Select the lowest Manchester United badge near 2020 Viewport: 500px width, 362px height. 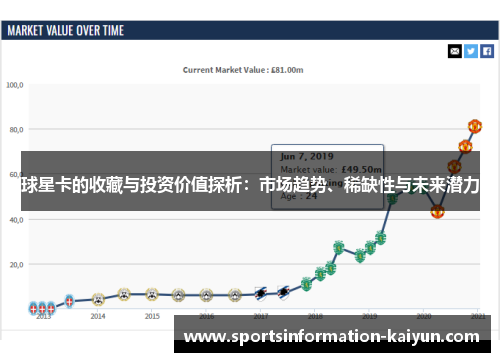[437, 212]
